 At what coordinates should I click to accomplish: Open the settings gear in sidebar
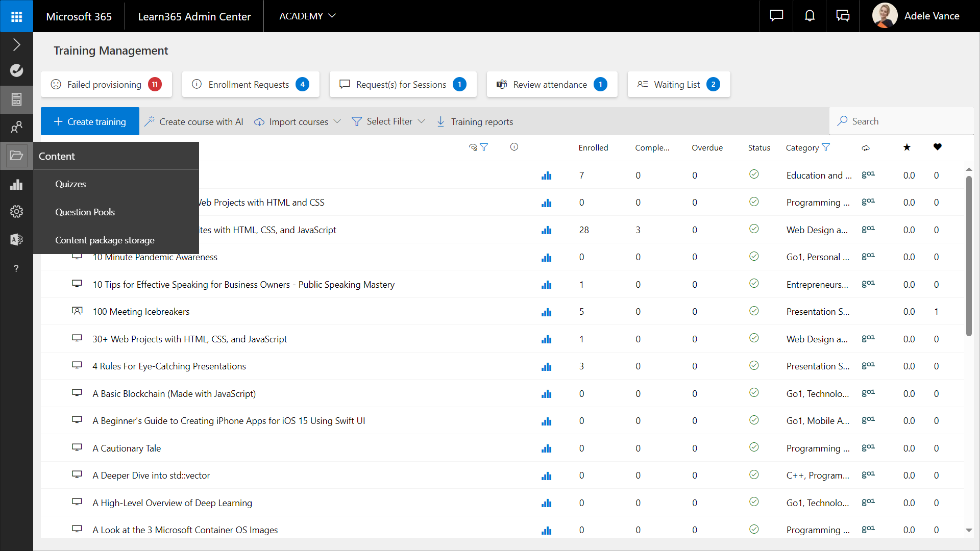(16, 211)
